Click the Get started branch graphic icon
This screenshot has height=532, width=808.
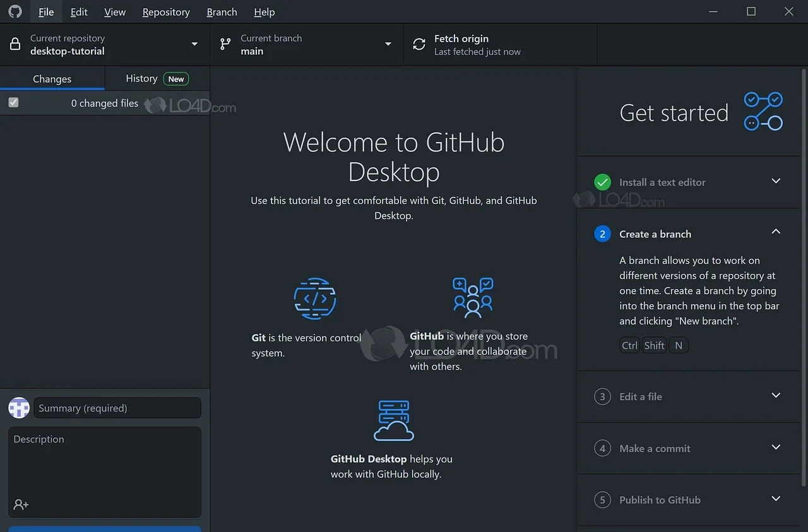763,111
